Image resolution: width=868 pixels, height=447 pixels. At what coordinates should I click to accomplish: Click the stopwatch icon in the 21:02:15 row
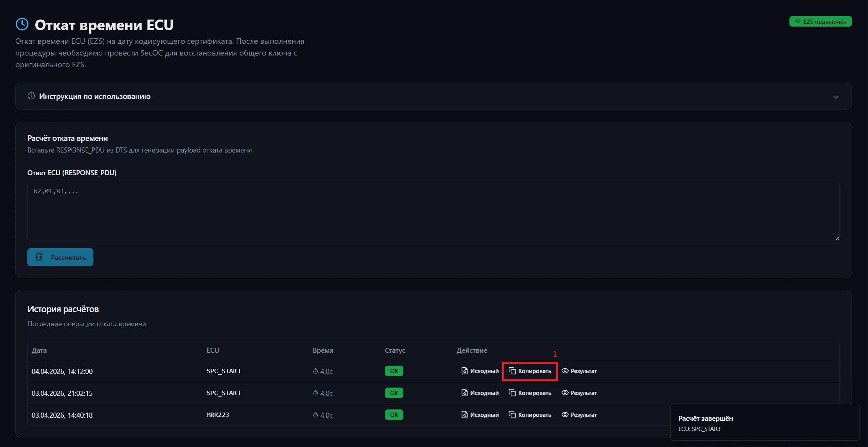(315, 393)
